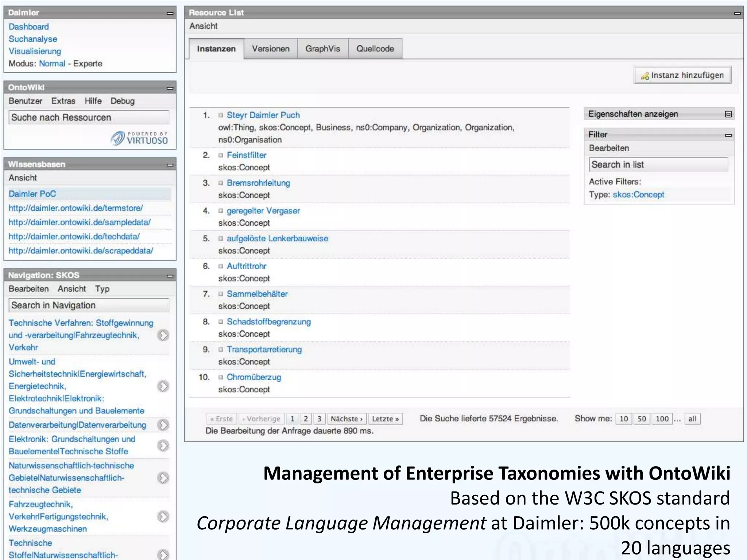Image resolution: width=747 pixels, height=560 pixels.
Task: Toggle details icon beside Chromüberzug
Action: [221, 377]
